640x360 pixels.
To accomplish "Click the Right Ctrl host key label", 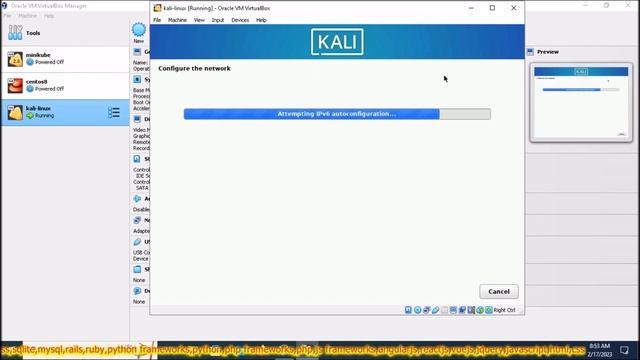I will [x=504, y=310].
